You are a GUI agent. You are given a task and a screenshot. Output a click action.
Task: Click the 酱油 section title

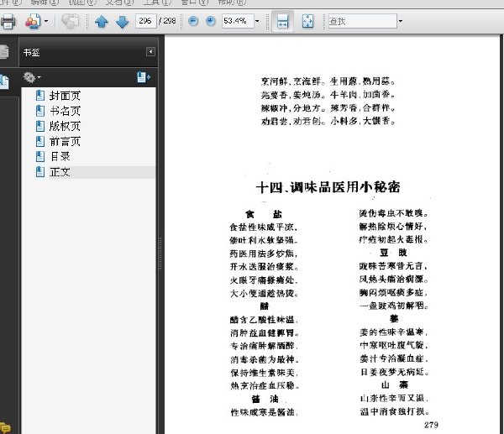[265, 399]
